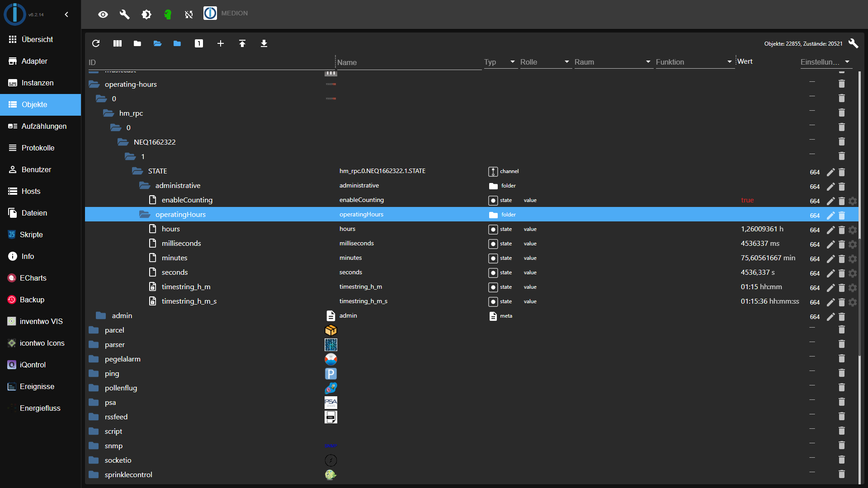
Task: Delete the operating-hours folder
Action: (x=842, y=84)
